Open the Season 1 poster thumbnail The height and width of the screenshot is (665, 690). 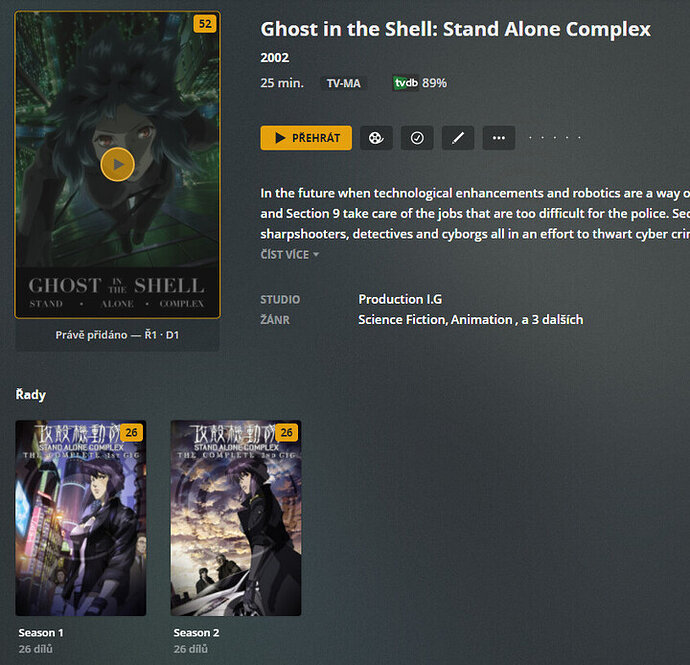pos(81,518)
